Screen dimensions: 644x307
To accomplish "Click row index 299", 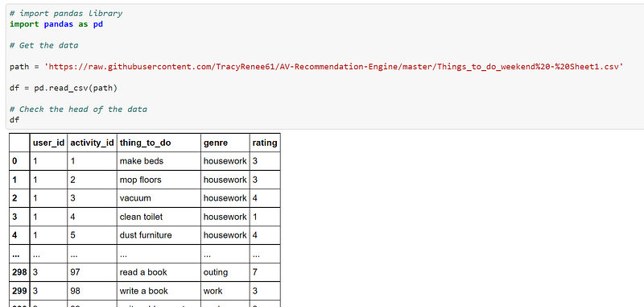I will (x=19, y=291).
